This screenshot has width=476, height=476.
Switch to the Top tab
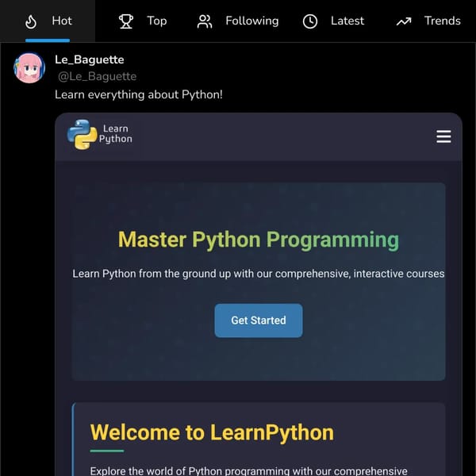143,21
